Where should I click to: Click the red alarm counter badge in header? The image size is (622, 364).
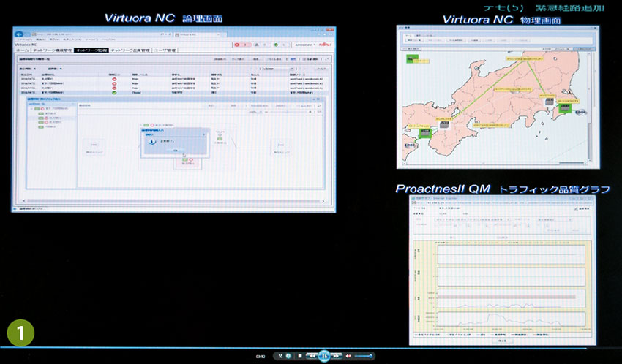pos(242,45)
